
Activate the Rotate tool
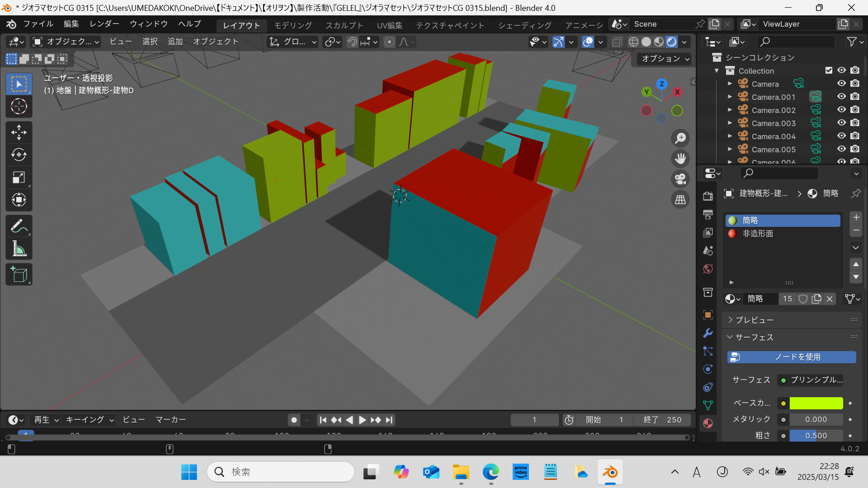click(x=19, y=155)
